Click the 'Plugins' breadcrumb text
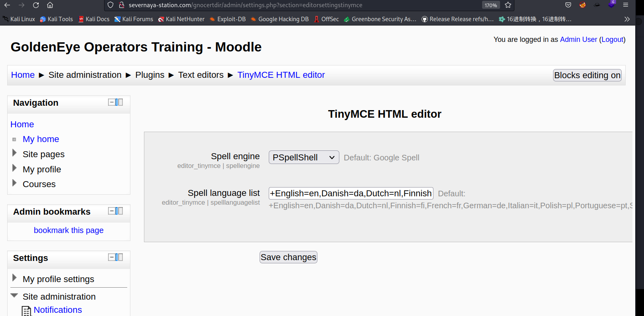644x316 pixels. pyautogui.click(x=150, y=75)
